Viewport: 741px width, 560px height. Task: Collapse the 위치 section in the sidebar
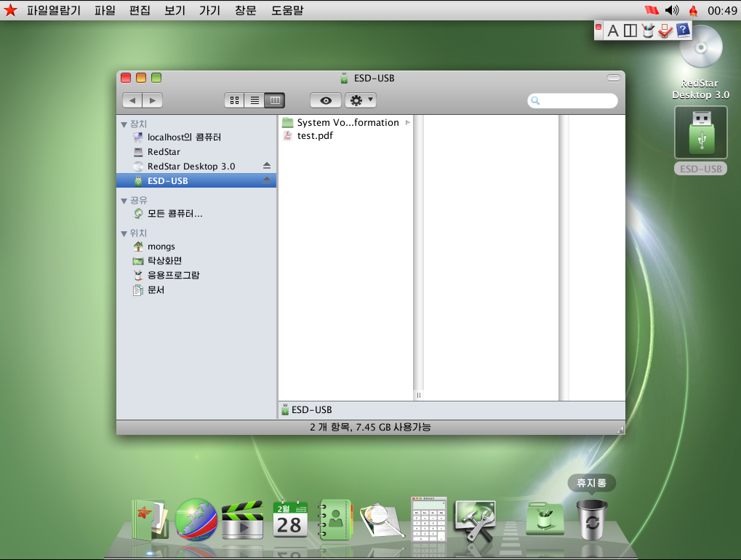tap(124, 233)
